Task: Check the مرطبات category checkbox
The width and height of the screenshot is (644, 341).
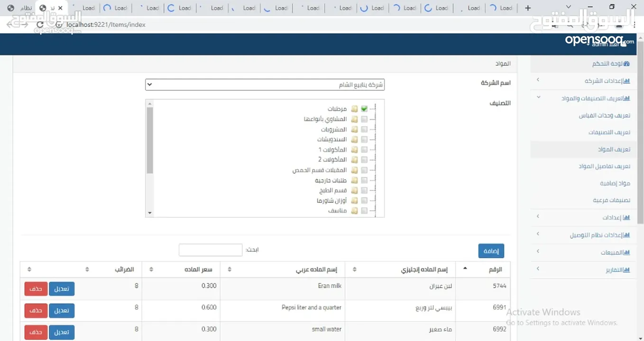Action: (x=364, y=109)
